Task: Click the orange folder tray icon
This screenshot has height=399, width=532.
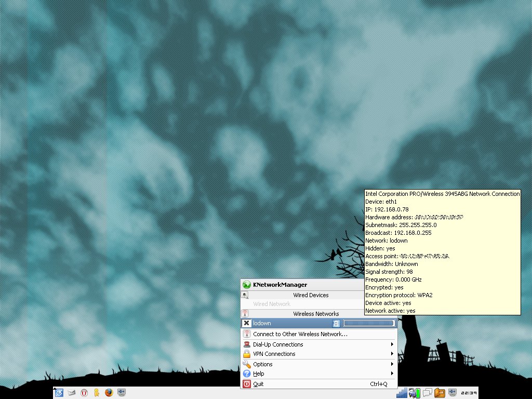Action: 440,393
